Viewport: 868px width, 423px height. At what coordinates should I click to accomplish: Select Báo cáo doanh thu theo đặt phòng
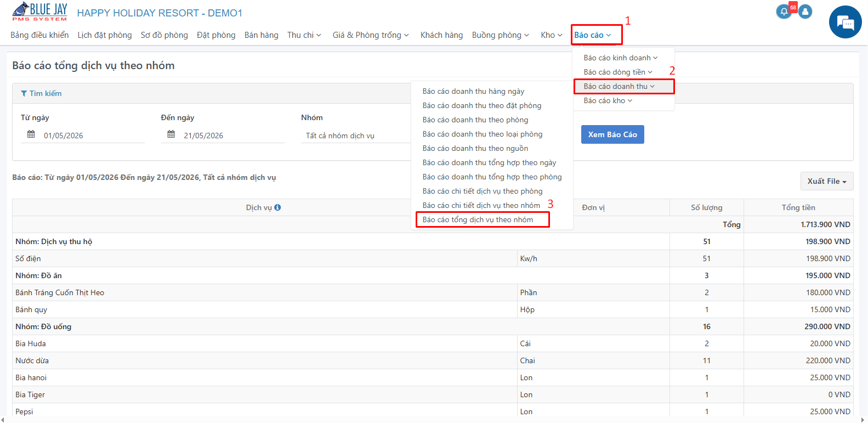[482, 105]
